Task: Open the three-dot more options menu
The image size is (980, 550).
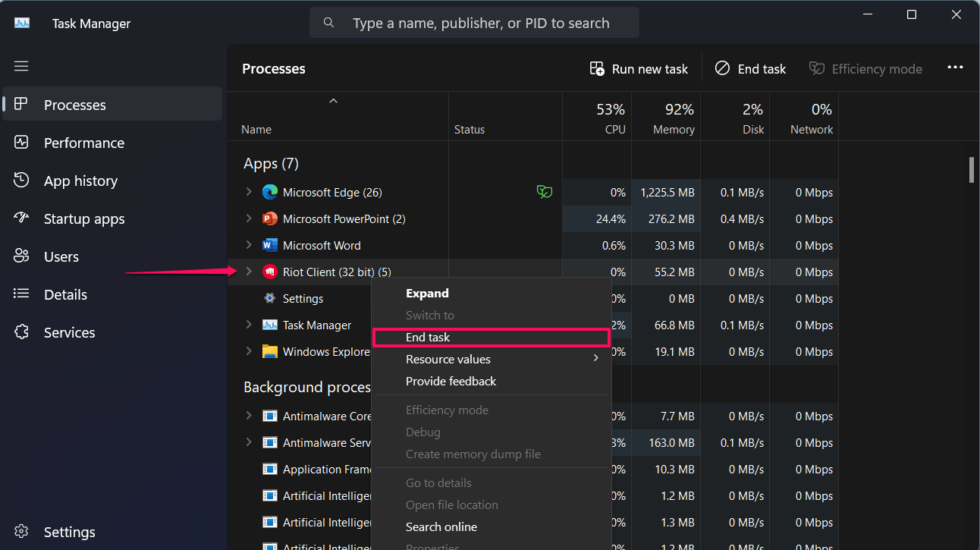Action: (x=955, y=68)
